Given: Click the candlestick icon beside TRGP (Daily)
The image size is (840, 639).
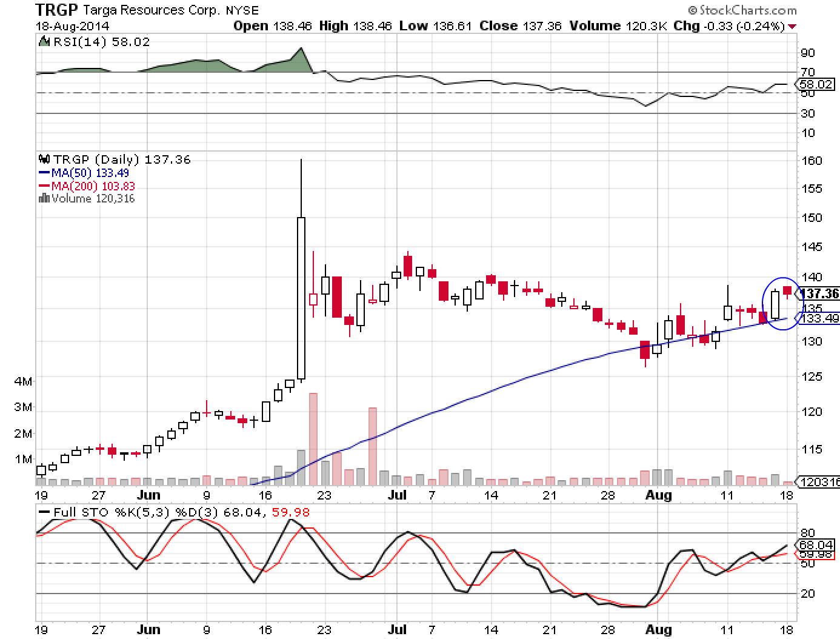Looking at the screenshot, I should pos(44,159).
